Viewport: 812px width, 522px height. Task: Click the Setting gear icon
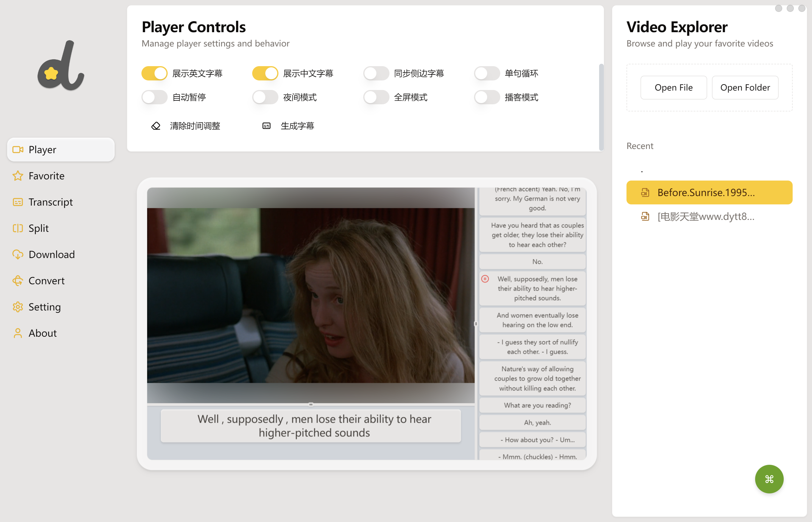[18, 307]
